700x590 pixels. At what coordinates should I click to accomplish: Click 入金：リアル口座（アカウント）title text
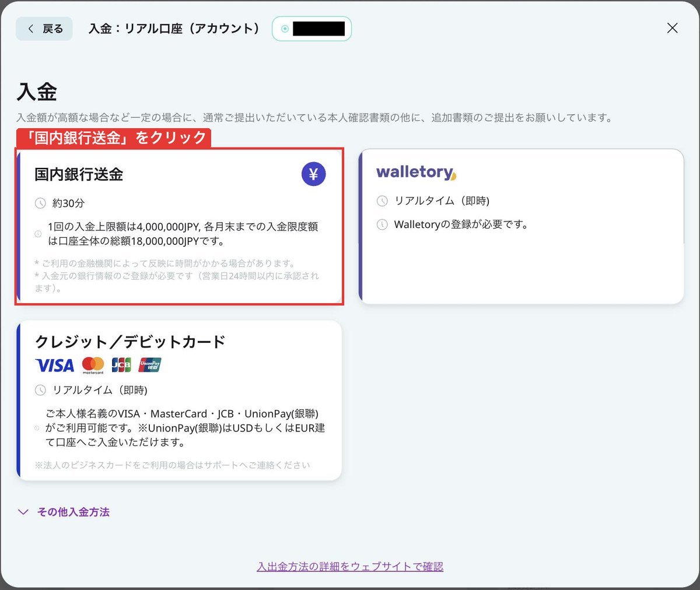coord(174,29)
